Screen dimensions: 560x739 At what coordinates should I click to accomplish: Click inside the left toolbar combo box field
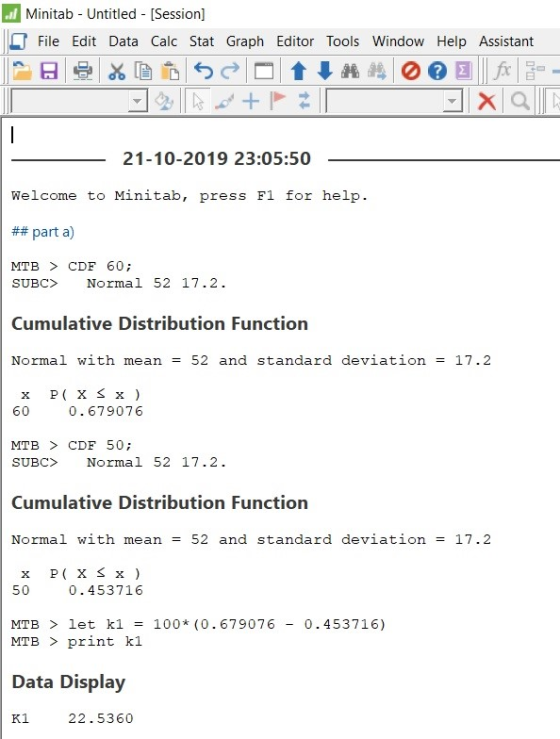(70, 101)
